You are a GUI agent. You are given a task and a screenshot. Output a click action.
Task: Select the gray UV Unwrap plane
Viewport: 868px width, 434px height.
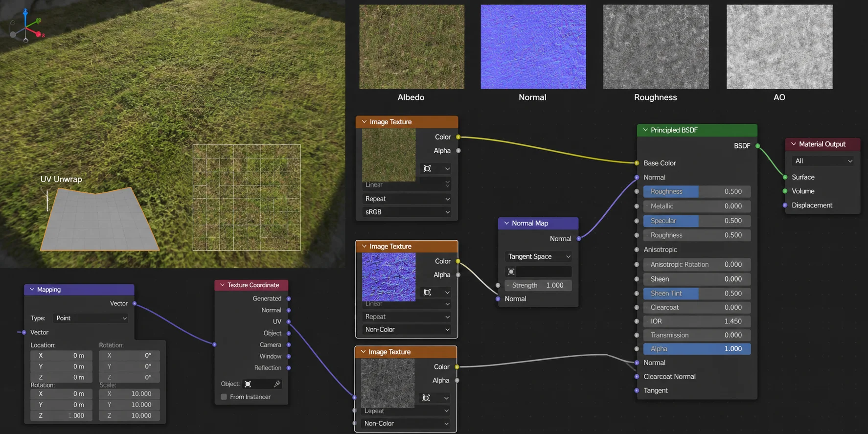pyautogui.click(x=99, y=220)
